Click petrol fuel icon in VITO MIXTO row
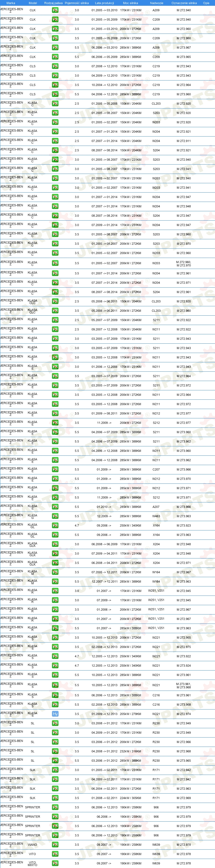The height and width of the screenshot is (868, 215). click(55, 863)
